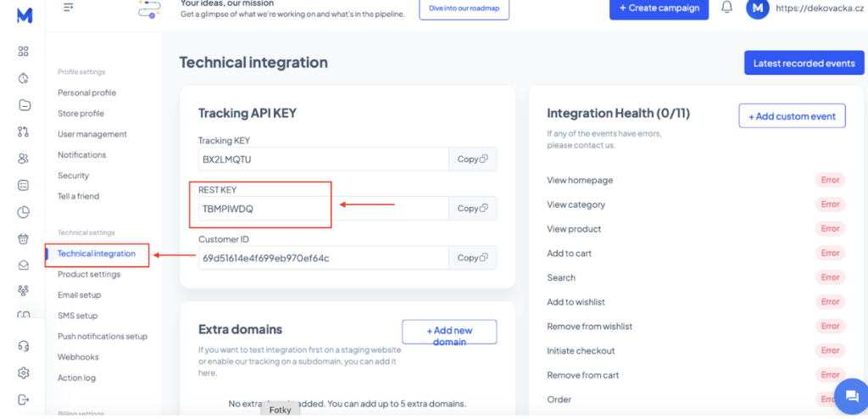This screenshot has height=419, width=868.
Task: Click the dashboard grid icon in sidebar
Action: click(24, 52)
